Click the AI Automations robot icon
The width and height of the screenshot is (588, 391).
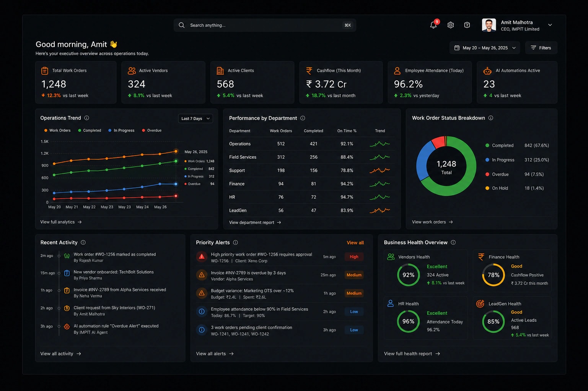(487, 71)
